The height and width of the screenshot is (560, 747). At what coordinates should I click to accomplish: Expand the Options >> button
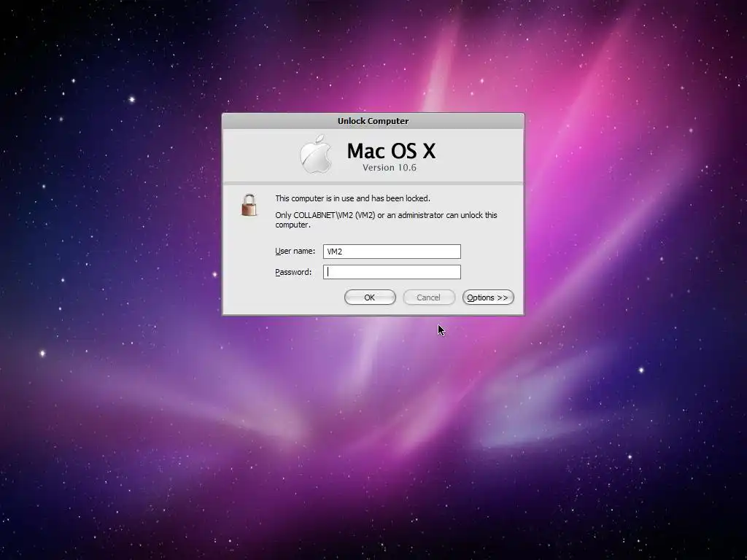point(488,297)
